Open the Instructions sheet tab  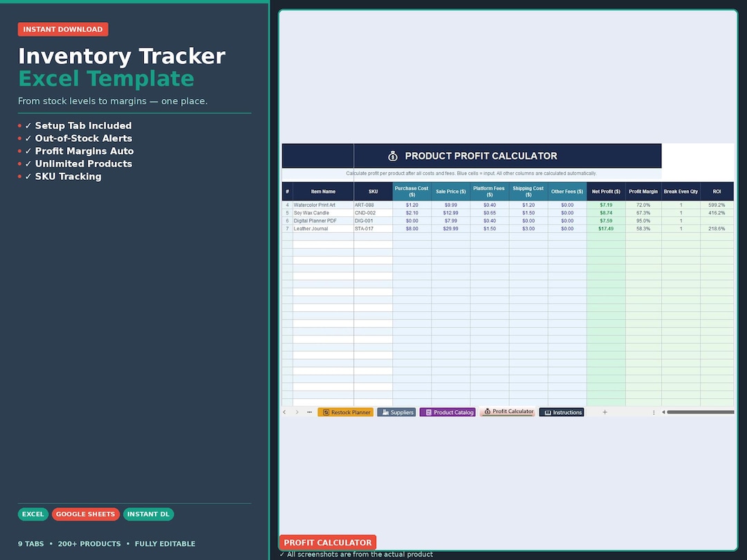pos(562,412)
